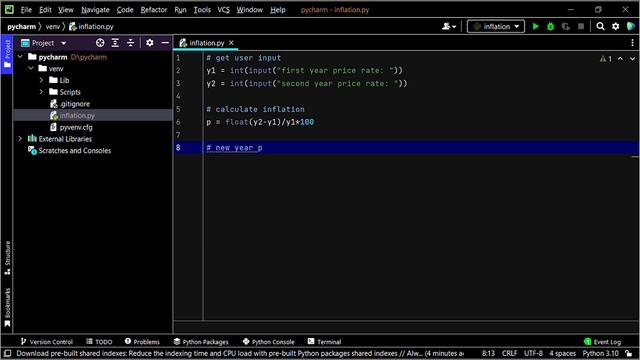
Task: Run with coverage icon
Action: [x=566, y=27]
